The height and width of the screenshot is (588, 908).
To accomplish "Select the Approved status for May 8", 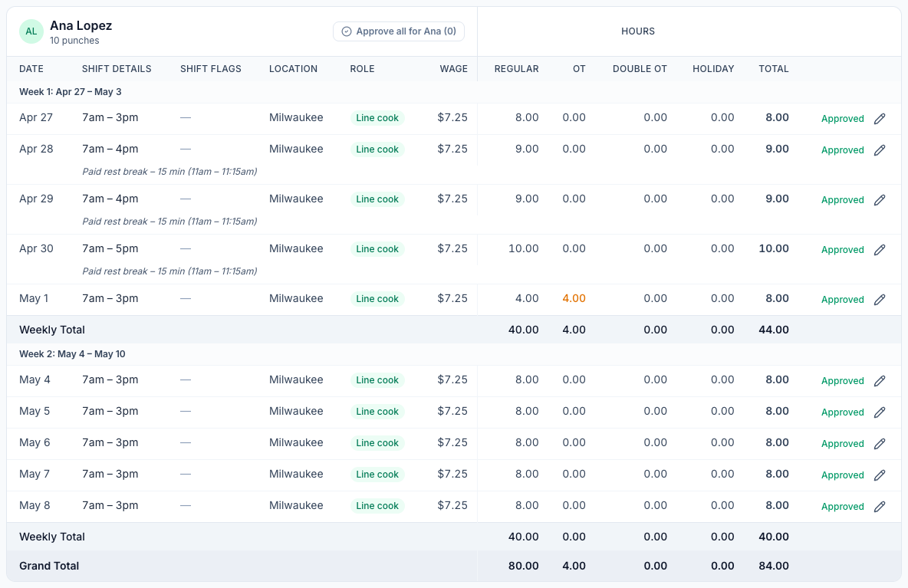I will pyautogui.click(x=843, y=506).
